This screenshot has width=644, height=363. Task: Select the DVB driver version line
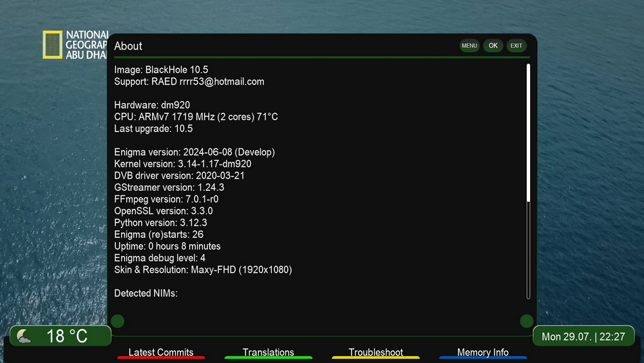click(180, 176)
